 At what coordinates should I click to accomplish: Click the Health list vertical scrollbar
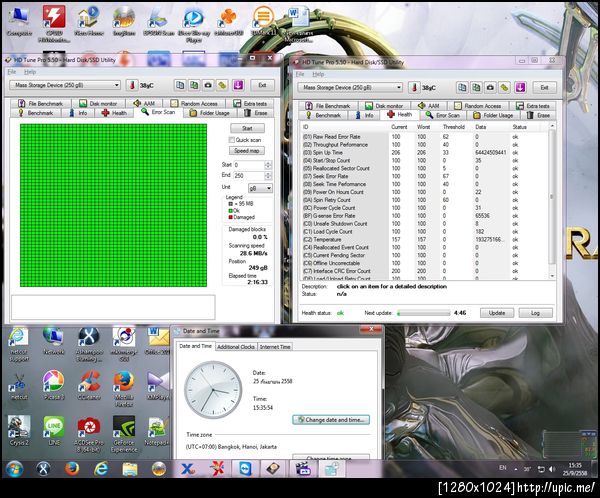(552, 201)
